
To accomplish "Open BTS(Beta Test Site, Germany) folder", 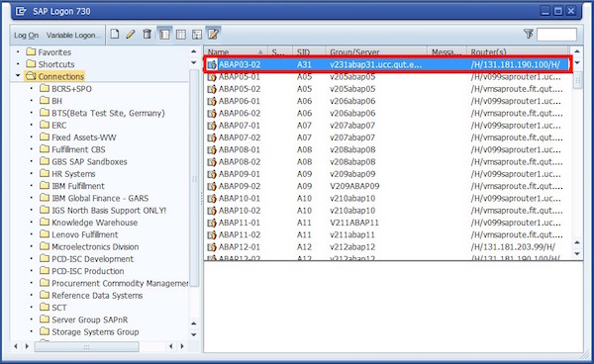I will [x=102, y=113].
